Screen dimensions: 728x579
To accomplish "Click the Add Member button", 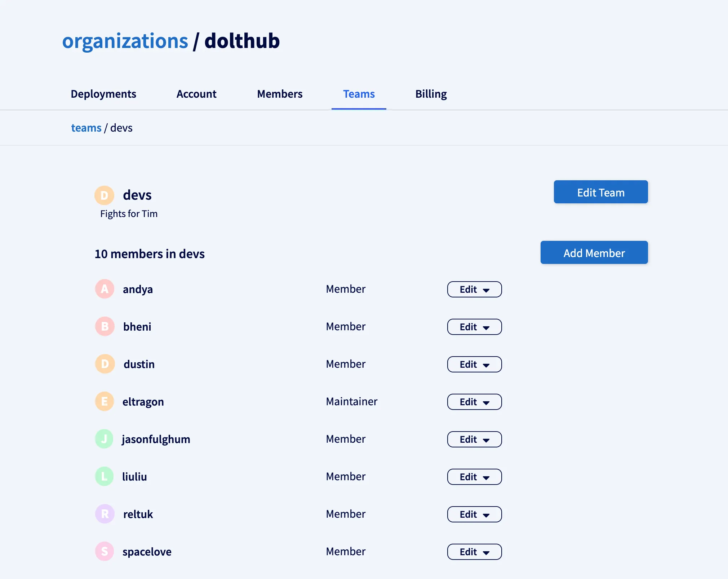I will tap(594, 252).
